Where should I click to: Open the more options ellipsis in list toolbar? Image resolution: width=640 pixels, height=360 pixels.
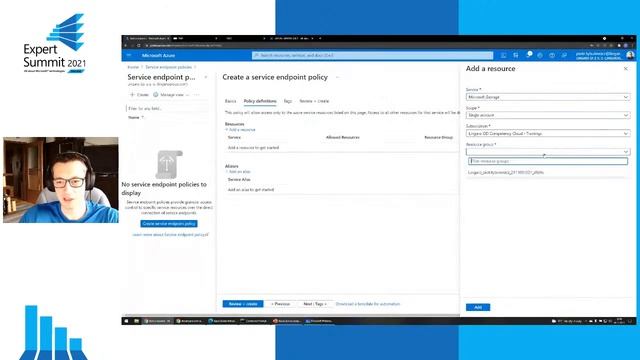click(197, 95)
